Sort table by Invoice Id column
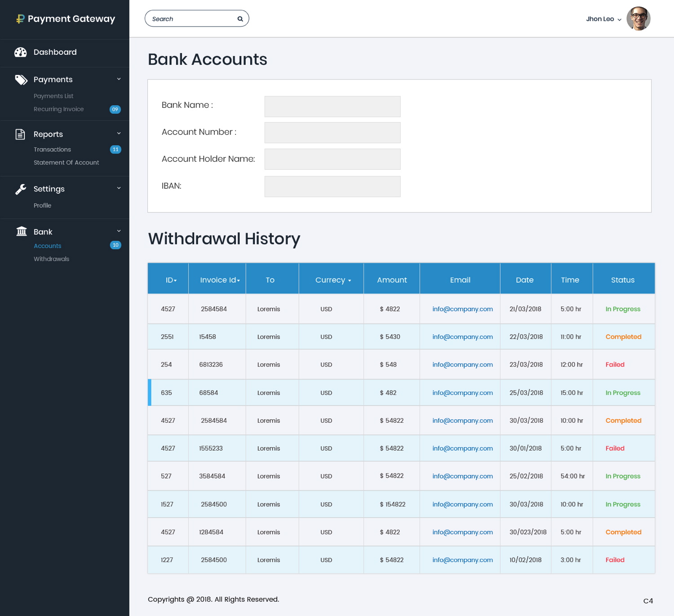674x616 pixels. click(x=220, y=280)
